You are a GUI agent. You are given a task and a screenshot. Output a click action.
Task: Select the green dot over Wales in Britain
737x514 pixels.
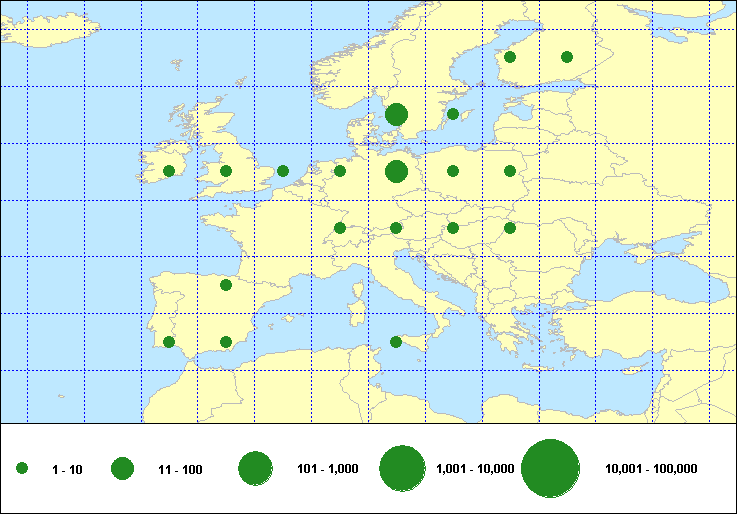226,171
